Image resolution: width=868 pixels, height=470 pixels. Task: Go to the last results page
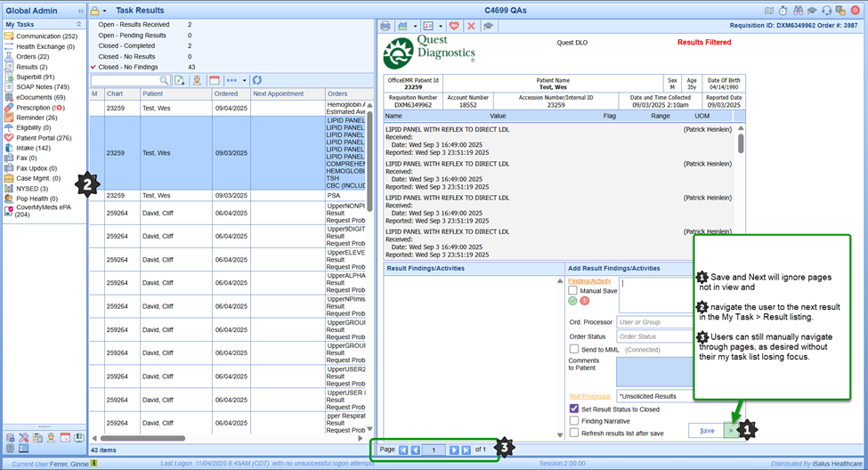pyautogui.click(x=466, y=450)
